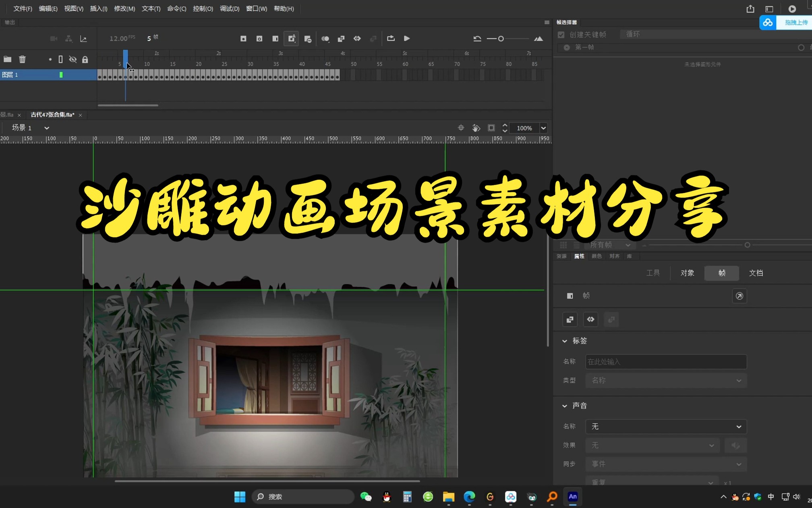Click the loop playback icon in the timeline
The width and height of the screenshot is (812, 508).
click(x=391, y=38)
